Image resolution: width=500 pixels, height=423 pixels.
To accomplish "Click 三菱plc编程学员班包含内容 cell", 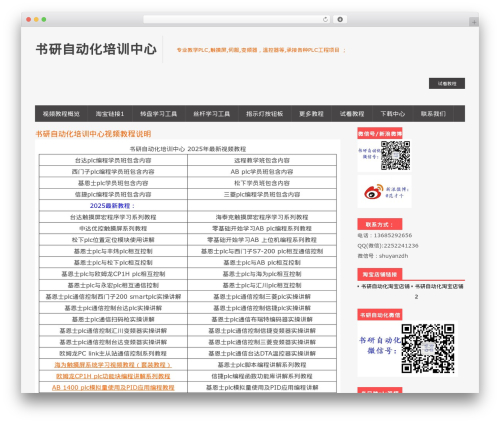I will point(262,194).
